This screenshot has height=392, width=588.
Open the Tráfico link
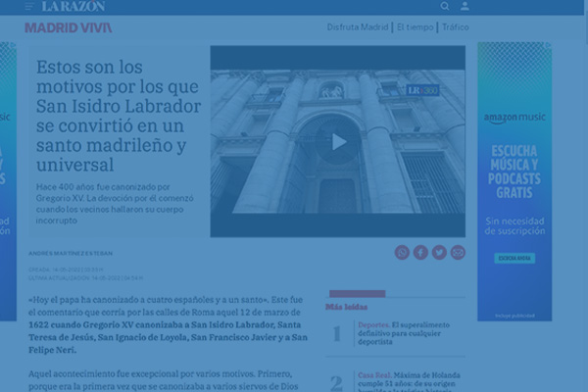pyautogui.click(x=456, y=27)
